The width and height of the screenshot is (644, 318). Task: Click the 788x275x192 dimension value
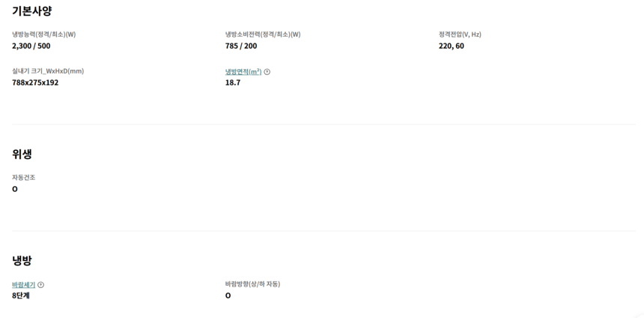click(35, 82)
